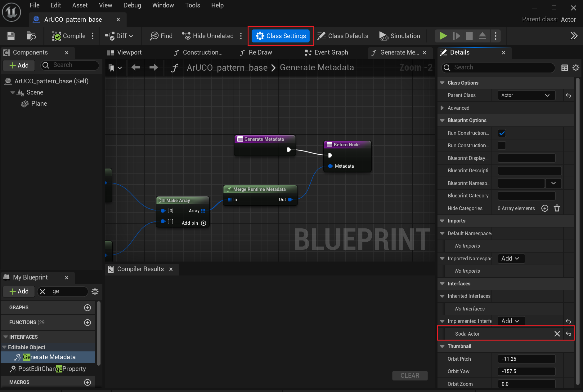Screen dimensions: 583x392
Task: Check the second Run Construction checkbox
Action: 502,146
